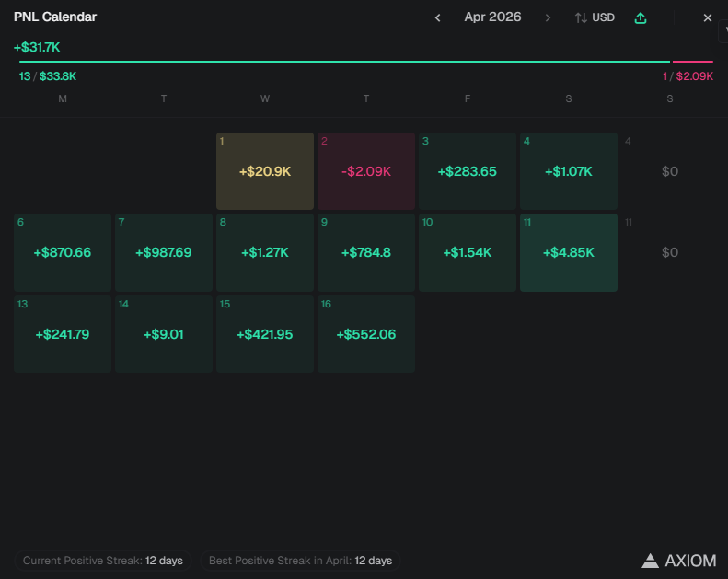Click the AXIOM logo
The width and height of the screenshot is (728, 579).
(x=679, y=561)
